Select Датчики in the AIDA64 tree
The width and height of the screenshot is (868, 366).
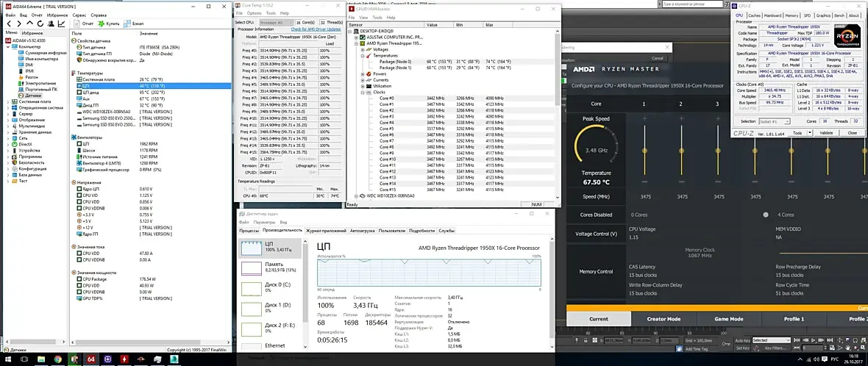click(x=32, y=96)
